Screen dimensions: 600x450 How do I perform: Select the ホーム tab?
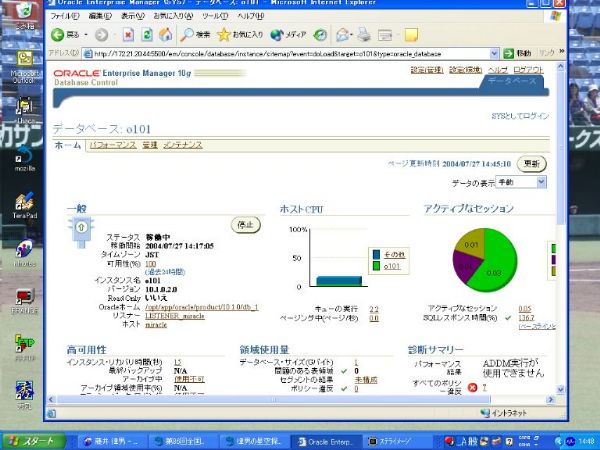pos(68,145)
